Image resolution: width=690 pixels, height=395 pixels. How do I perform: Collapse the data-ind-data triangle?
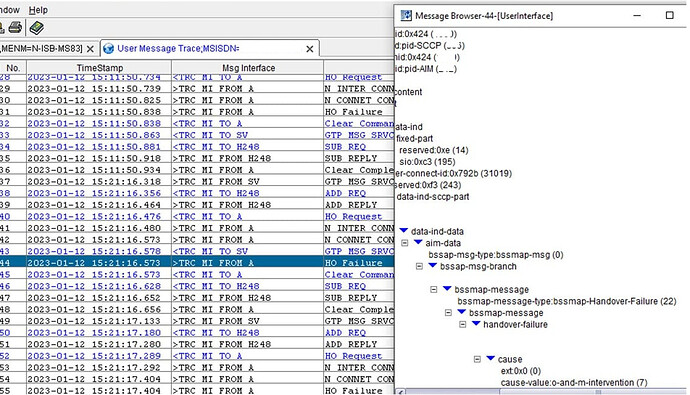[x=404, y=230]
